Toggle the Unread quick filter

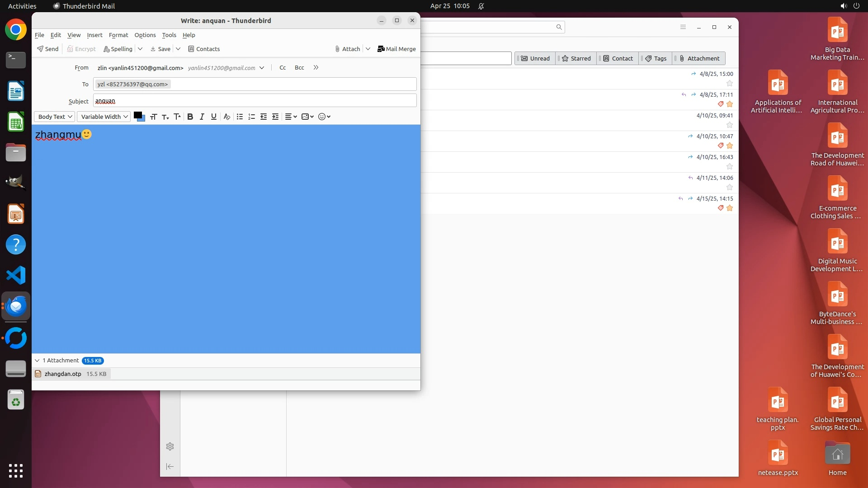tap(535, 58)
